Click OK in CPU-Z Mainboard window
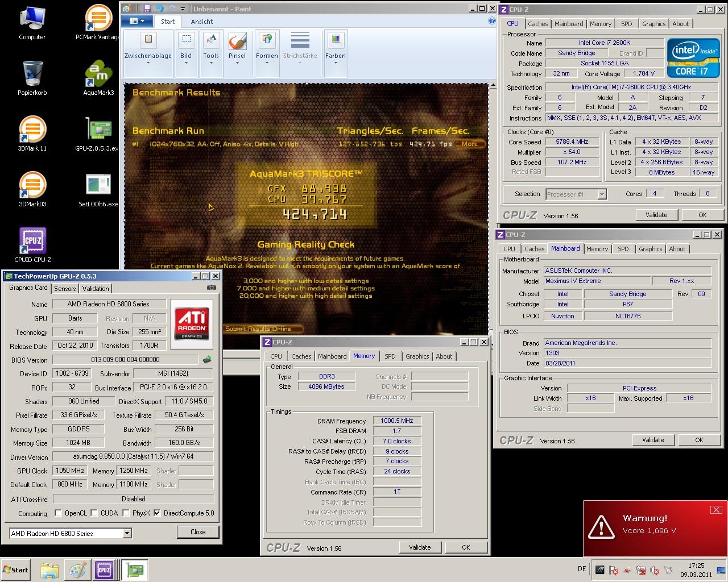728x582 pixels. point(699,440)
